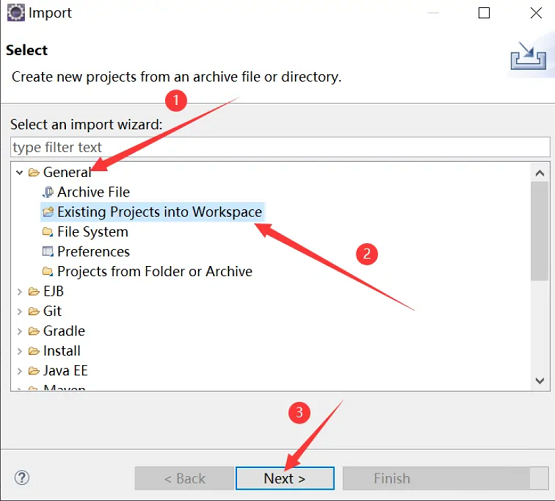
Task: Select the Git label
Action: tap(52, 311)
